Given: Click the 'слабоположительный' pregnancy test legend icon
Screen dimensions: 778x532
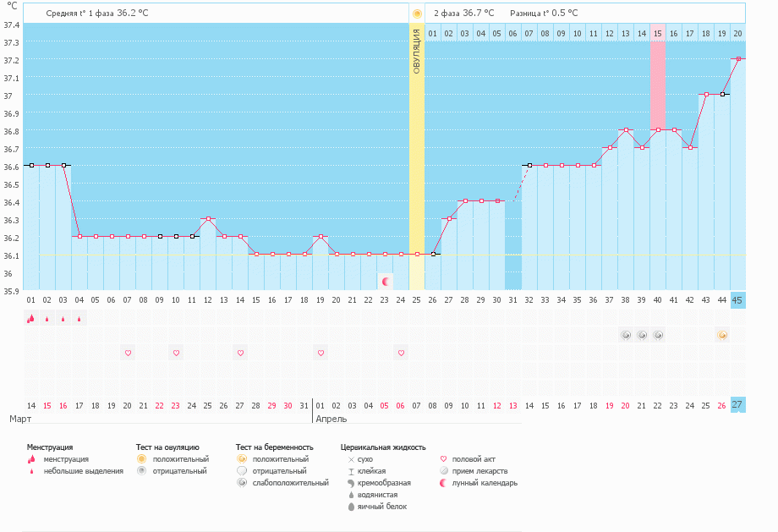Looking at the screenshot, I should click(x=242, y=483).
